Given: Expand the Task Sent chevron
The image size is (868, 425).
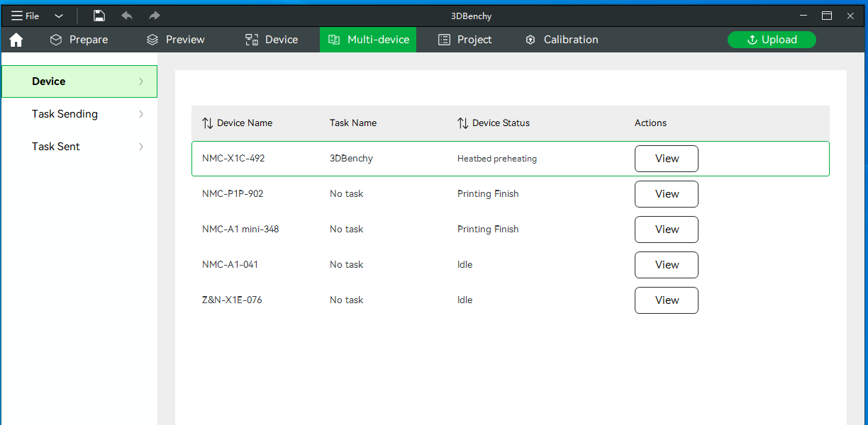Looking at the screenshot, I should pyautogui.click(x=141, y=147).
